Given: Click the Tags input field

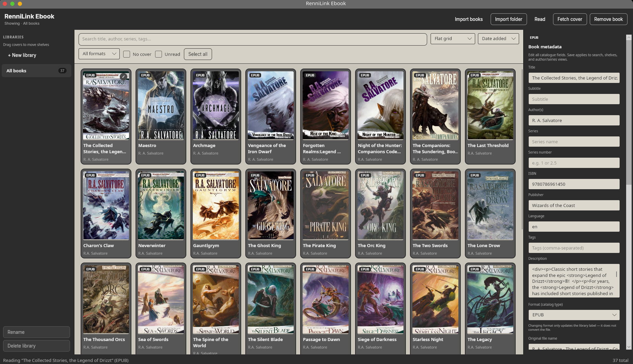Looking at the screenshot, I should [x=574, y=248].
